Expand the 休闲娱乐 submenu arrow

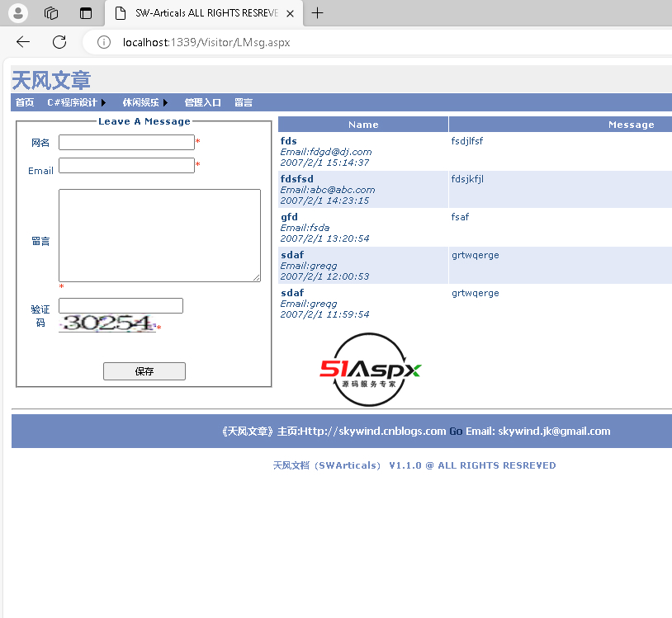[x=165, y=102]
